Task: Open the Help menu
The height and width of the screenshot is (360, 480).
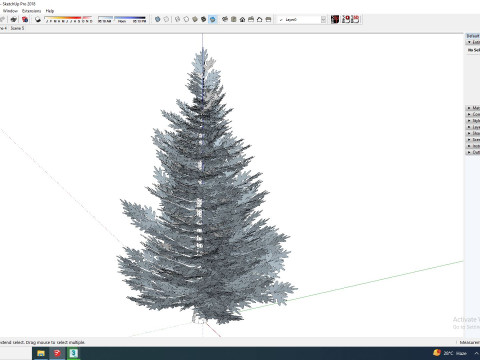Action: click(x=50, y=11)
